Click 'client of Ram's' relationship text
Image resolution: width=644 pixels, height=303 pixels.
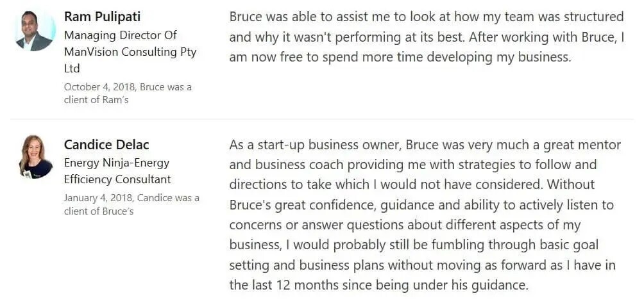pos(96,100)
